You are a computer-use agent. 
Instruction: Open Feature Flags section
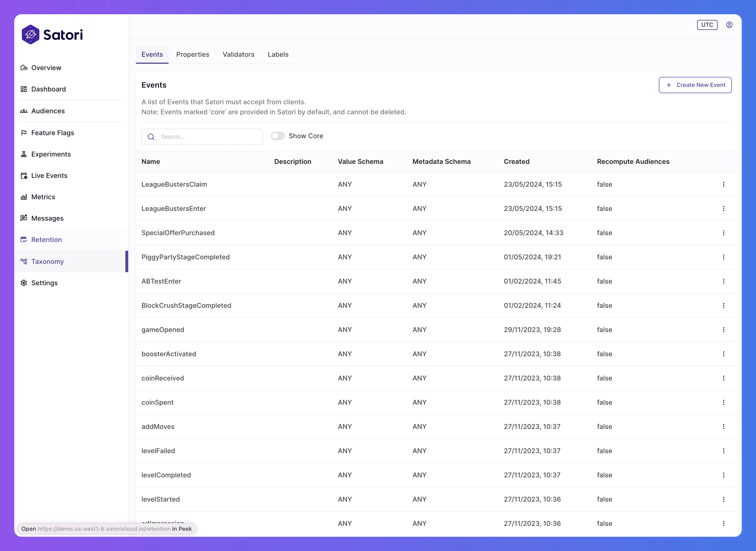tap(52, 132)
